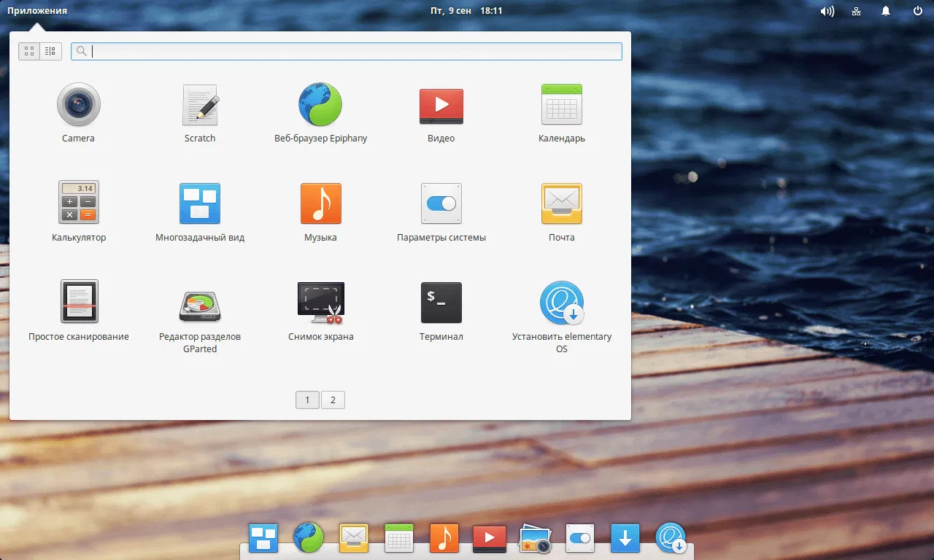Click the Приложения menu
Image resolution: width=934 pixels, height=560 pixels.
36,10
